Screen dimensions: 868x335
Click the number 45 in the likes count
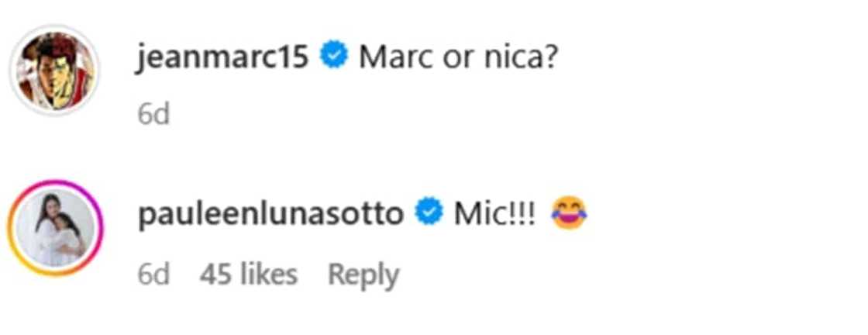pos(214,274)
